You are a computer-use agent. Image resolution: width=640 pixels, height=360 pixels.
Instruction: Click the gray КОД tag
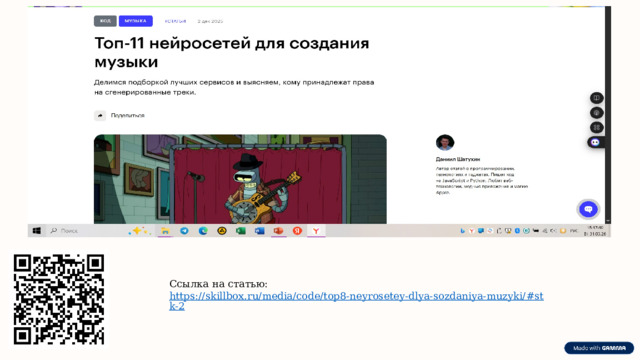[x=105, y=21]
